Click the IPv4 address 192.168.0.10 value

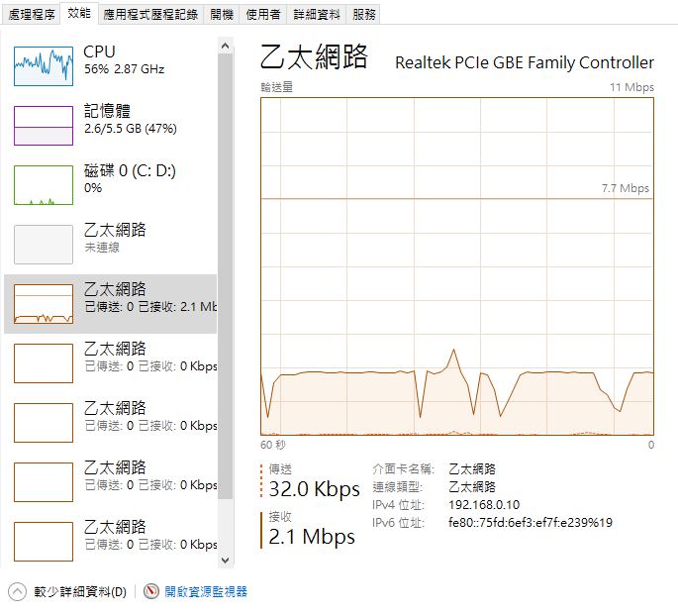[x=484, y=505]
